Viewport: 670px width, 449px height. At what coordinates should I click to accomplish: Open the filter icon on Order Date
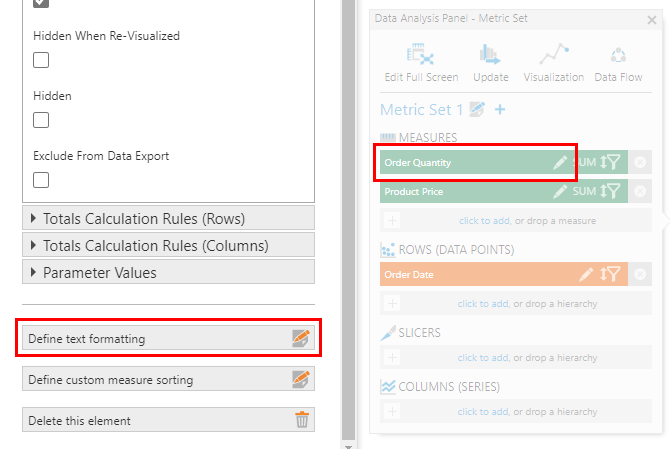(614, 274)
